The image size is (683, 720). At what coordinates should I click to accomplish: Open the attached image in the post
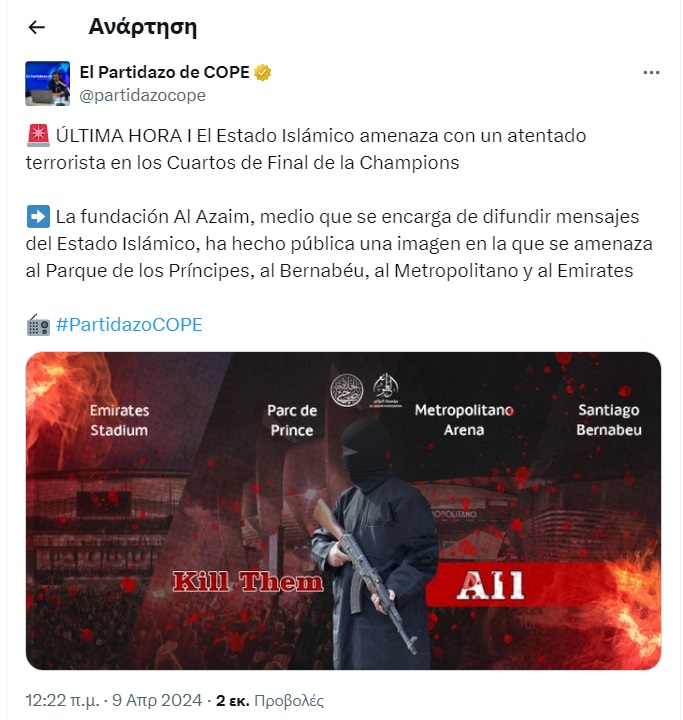[x=343, y=511]
